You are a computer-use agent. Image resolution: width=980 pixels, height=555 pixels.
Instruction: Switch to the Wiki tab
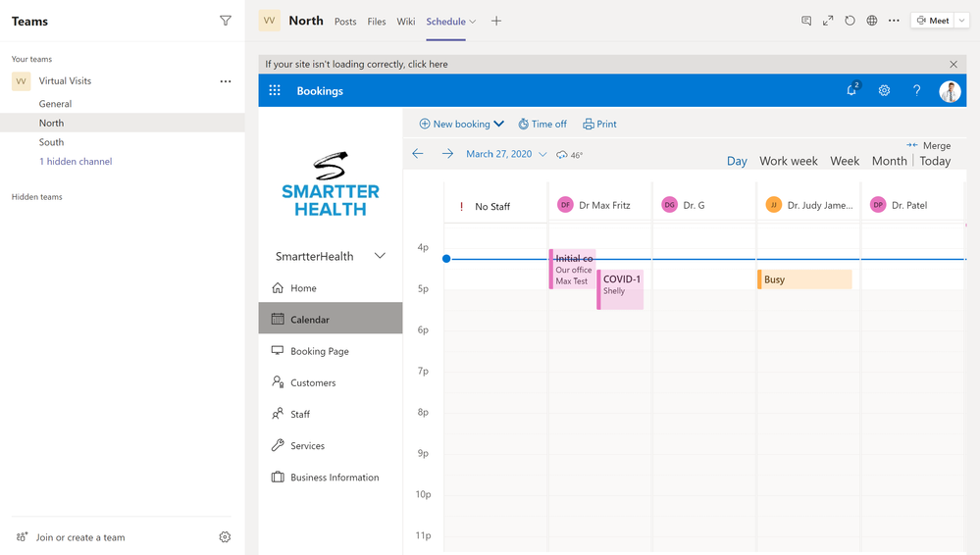pos(405,22)
